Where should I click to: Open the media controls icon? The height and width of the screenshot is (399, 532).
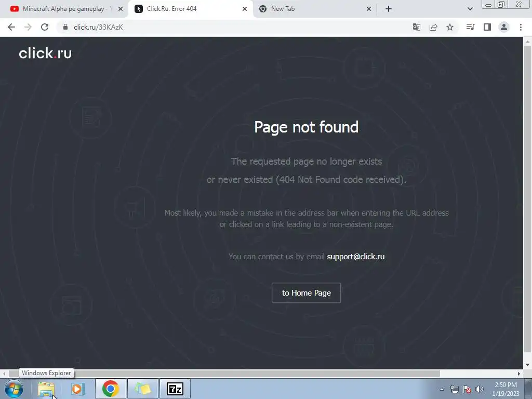470,27
